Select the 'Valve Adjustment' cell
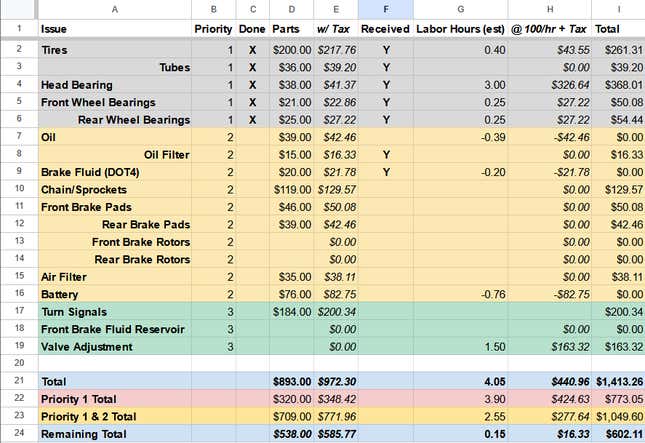The width and height of the screenshot is (645, 443). [113, 347]
